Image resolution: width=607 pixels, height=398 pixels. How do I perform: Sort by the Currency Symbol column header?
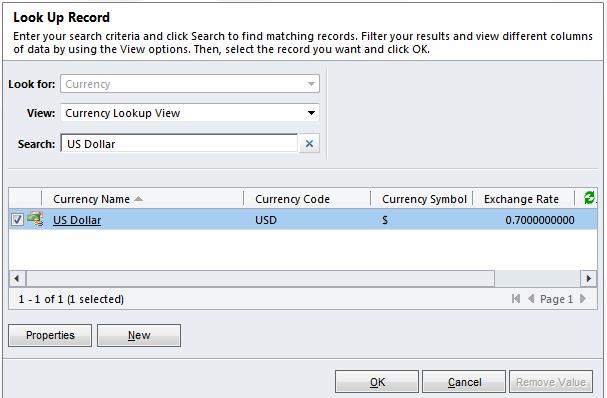point(422,199)
